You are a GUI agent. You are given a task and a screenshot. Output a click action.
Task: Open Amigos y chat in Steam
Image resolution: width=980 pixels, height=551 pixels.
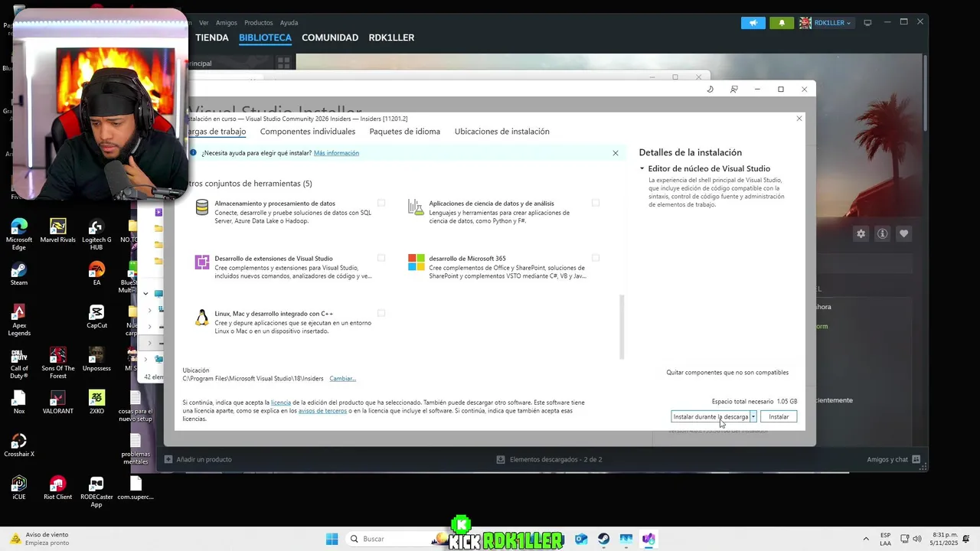(x=893, y=459)
